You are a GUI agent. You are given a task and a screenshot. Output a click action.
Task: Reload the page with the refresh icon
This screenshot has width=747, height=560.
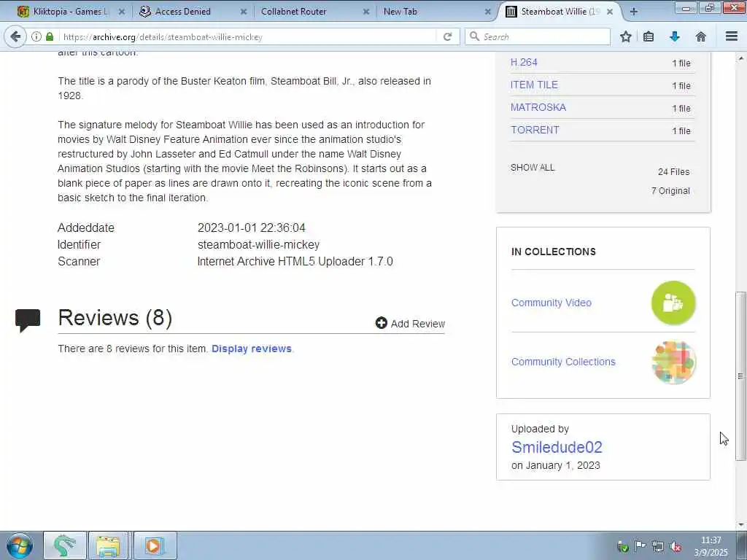pyautogui.click(x=447, y=36)
